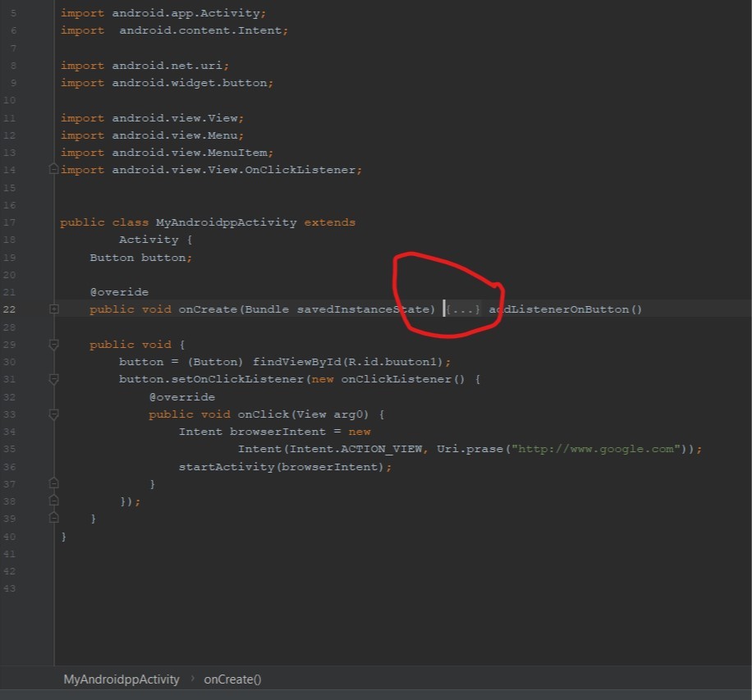Collapse method via fold arrow at line 29
This screenshot has height=700, width=752.
53,345
